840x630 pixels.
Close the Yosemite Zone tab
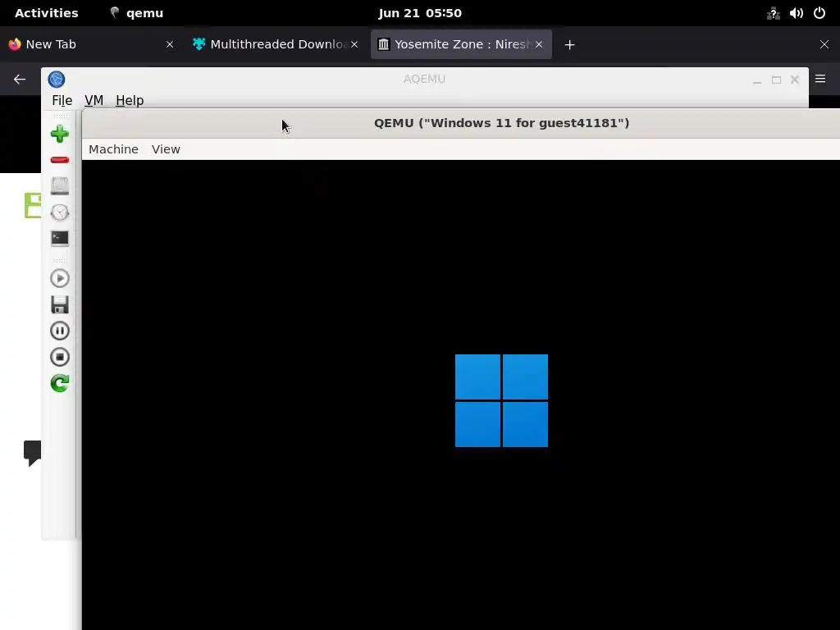539,44
